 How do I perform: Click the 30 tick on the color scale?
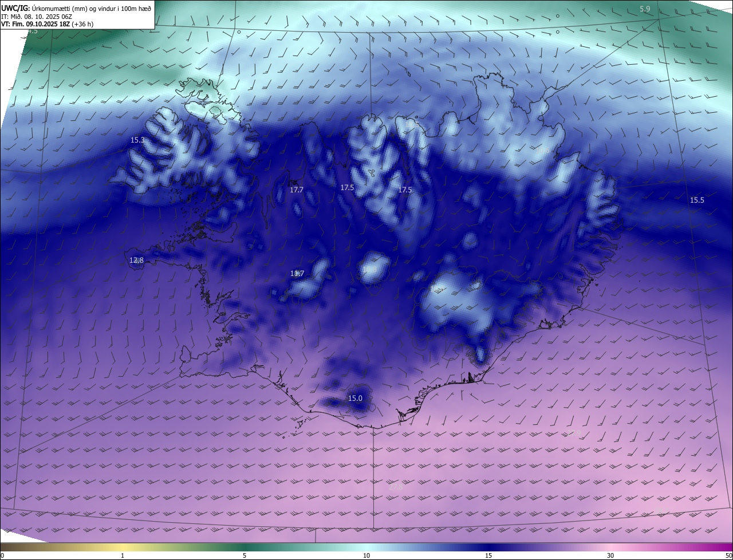[x=610, y=555]
